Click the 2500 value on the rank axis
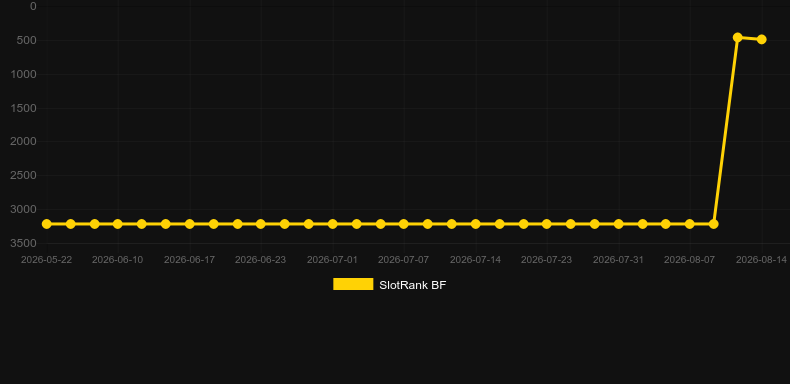Screen dimensions: 790x384 point(23,175)
